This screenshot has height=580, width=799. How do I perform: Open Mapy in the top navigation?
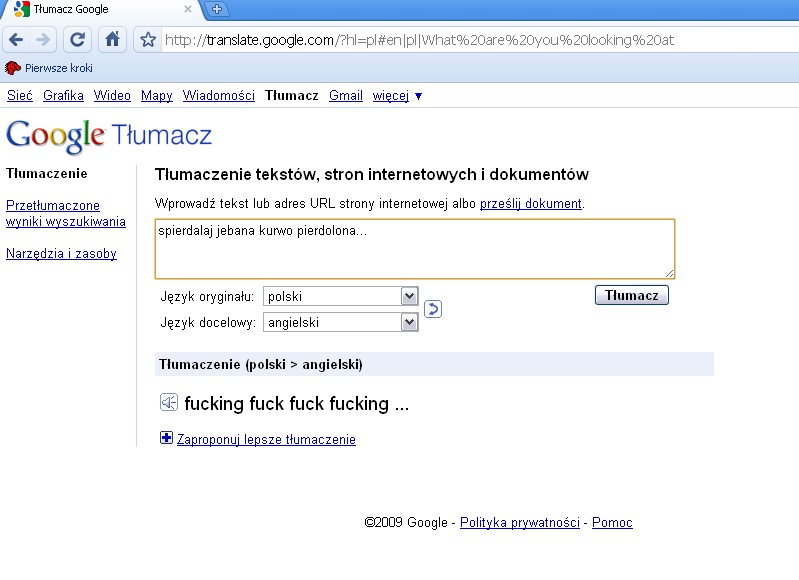click(156, 96)
